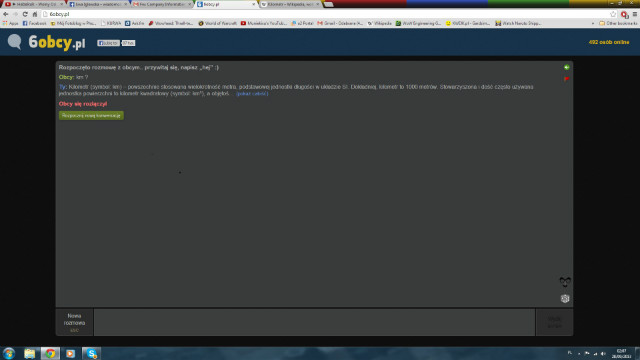
Task: Report the stranger with the red flag icon
Action: 567,79
